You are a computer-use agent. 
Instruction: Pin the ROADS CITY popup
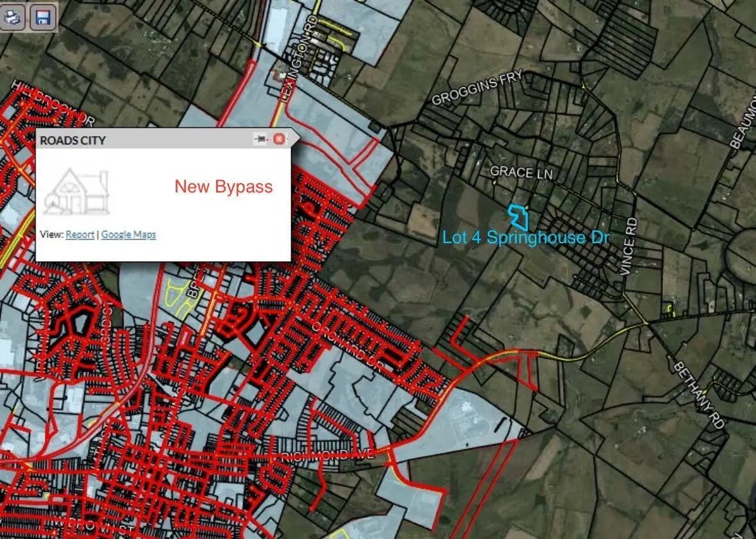pyautogui.click(x=260, y=139)
